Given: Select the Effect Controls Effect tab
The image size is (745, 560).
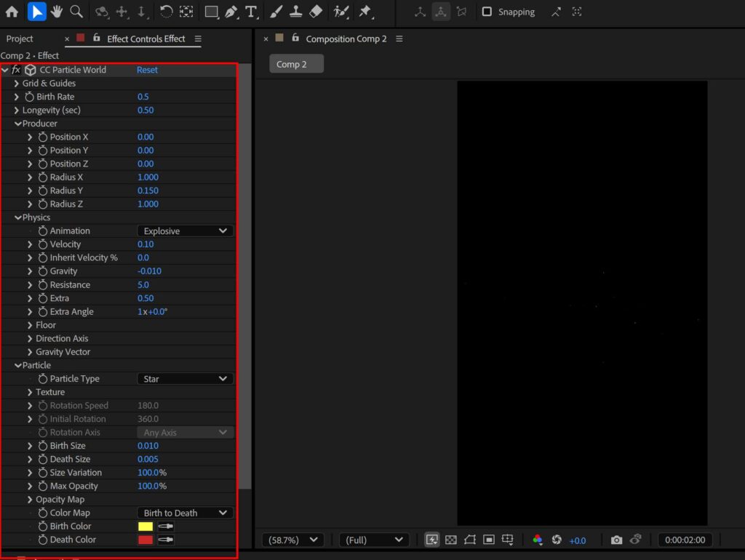Looking at the screenshot, I should 146,39.
